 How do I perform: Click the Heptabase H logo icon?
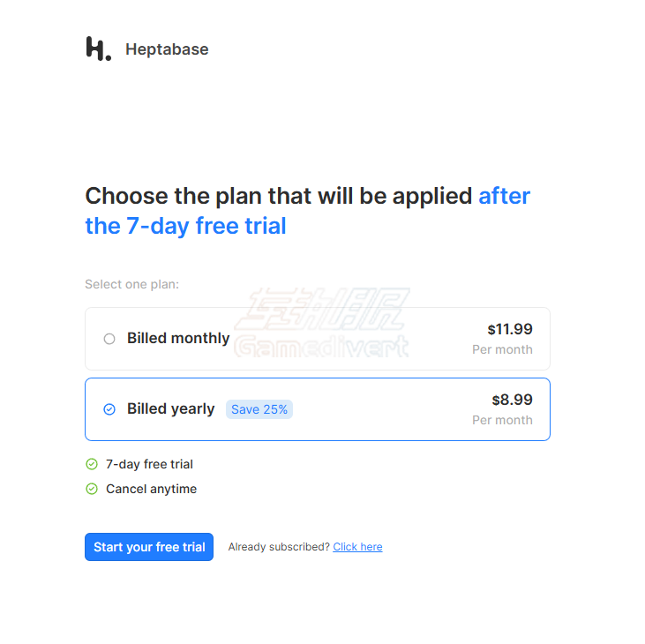click(99, 49)
